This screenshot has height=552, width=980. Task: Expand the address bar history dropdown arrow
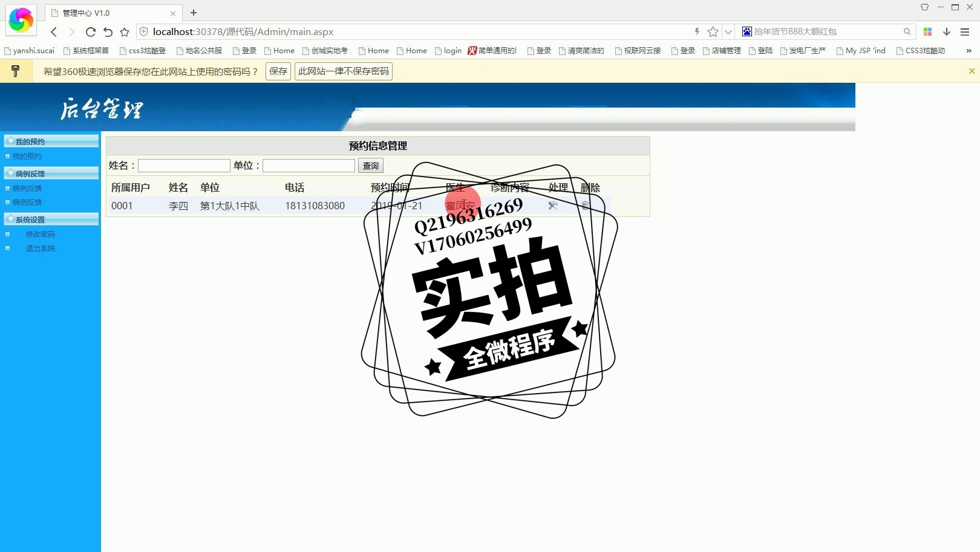click(x=728, y=32)
